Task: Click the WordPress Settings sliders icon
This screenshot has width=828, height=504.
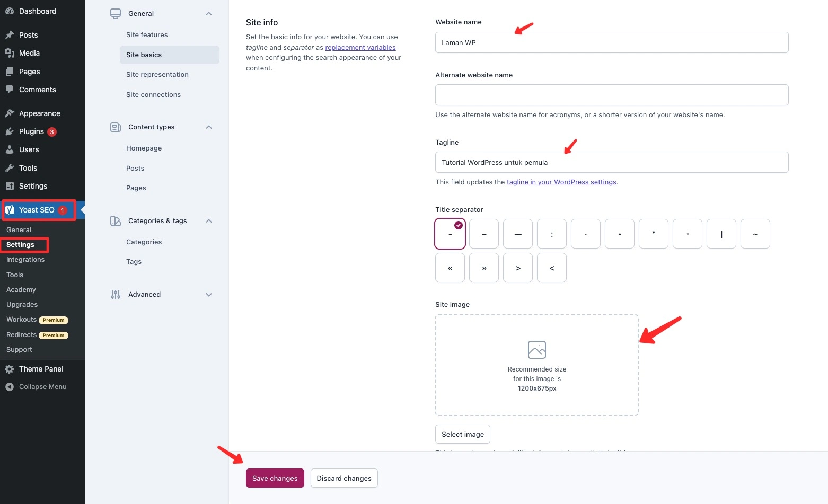Action: 10,186
